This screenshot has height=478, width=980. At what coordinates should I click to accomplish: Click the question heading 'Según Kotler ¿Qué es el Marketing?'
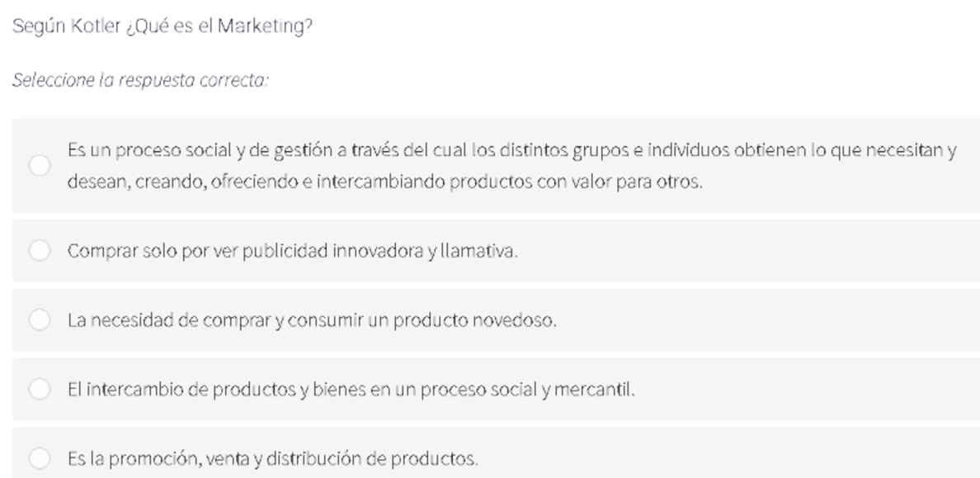pyautogui.click(x=163, y=26)
